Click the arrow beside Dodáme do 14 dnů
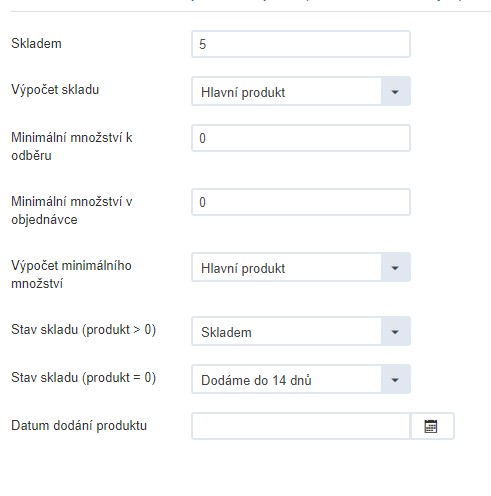This screenshot has height=496, width=491. tap(395, 379)
